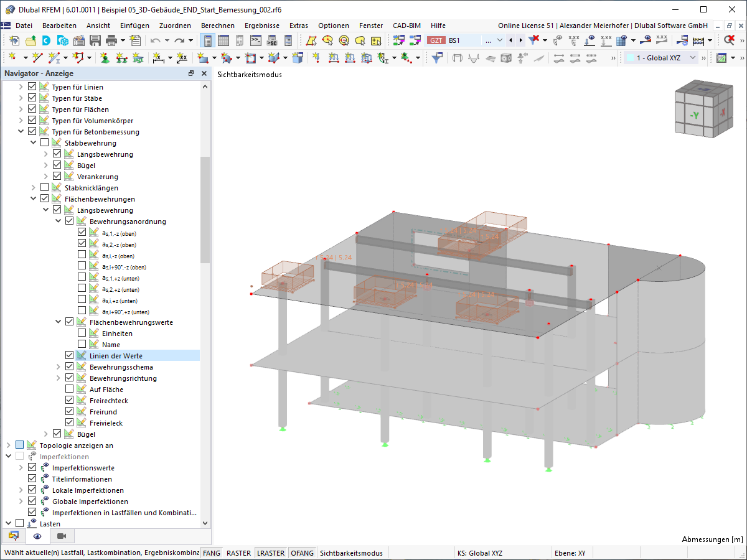Screen dimensions: 747x560
Task: Click the -Y face of view cube
Action: [x=695, y=115]
